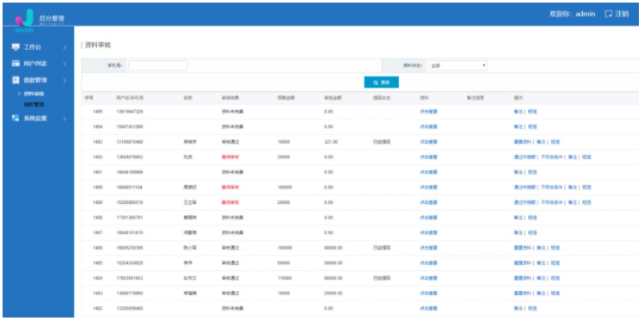Click the 50000 expected amount in row 1485

[284, 263]
